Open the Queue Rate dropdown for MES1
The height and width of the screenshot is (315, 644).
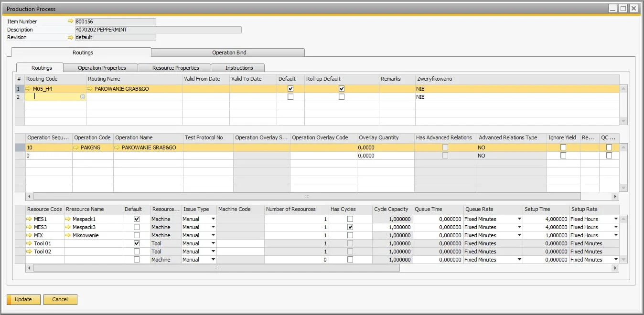(519, 219)
